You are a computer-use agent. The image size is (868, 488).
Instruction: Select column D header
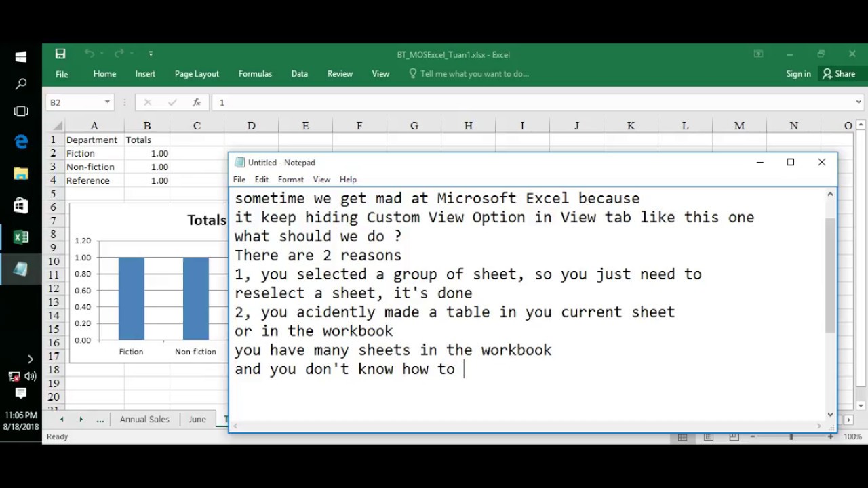point(251,125)
